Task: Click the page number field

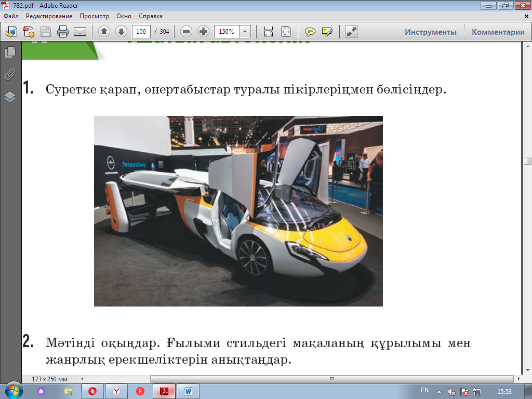Action: coord(141,32)
